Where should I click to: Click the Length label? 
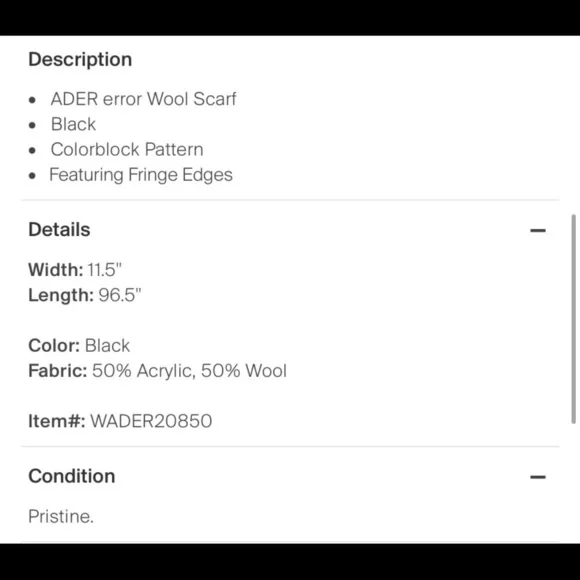pos(61,295)
